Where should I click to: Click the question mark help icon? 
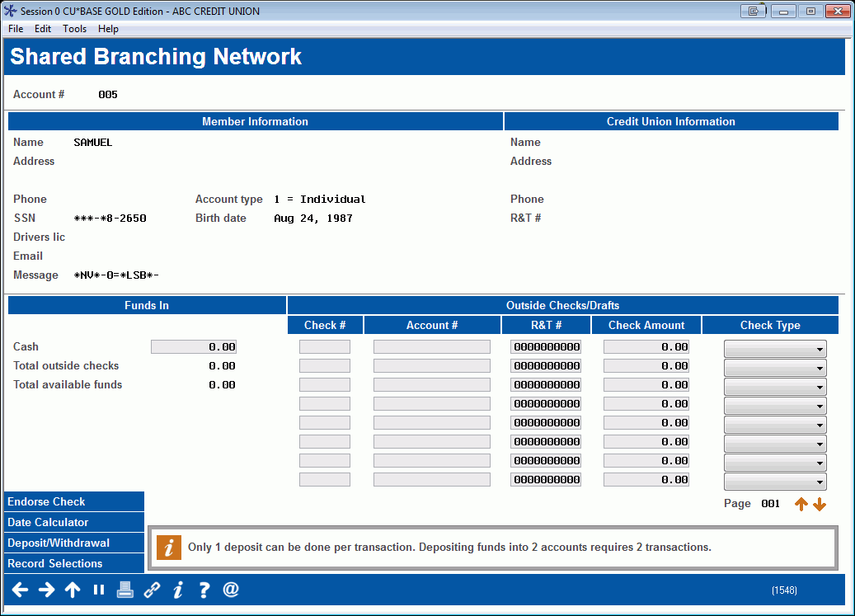204,590
